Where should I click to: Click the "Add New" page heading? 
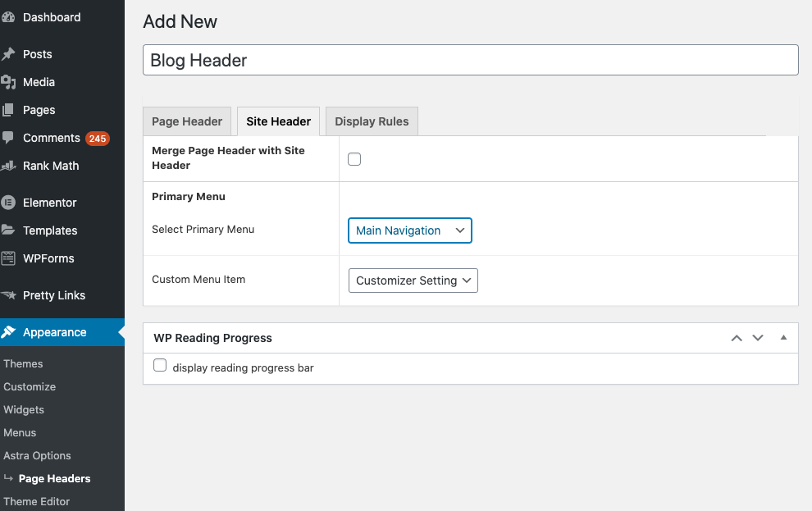coord(180,22)
